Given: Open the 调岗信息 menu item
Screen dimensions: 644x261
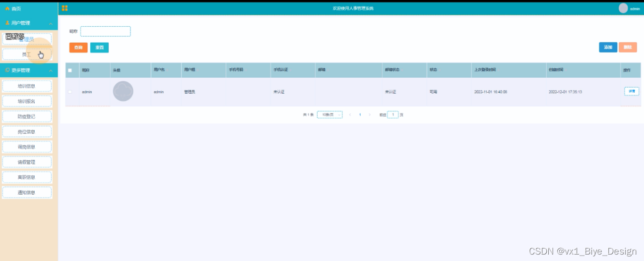Looking at the screenshot, I should (x=27, y=147).
